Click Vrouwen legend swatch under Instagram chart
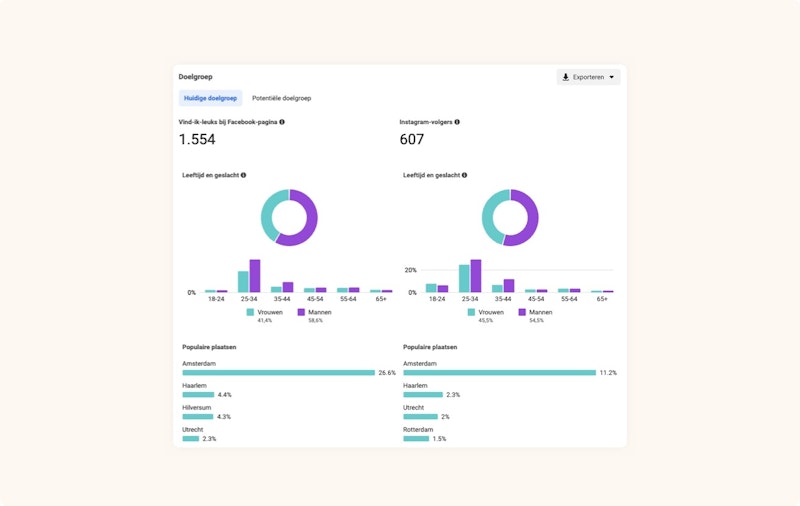 click(471, 312)
